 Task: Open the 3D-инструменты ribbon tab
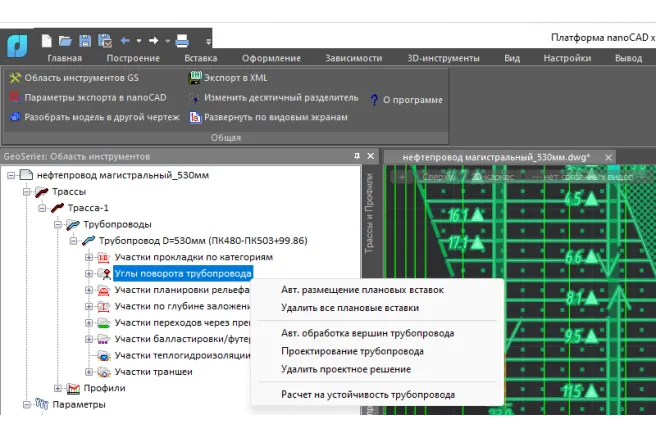441,58
